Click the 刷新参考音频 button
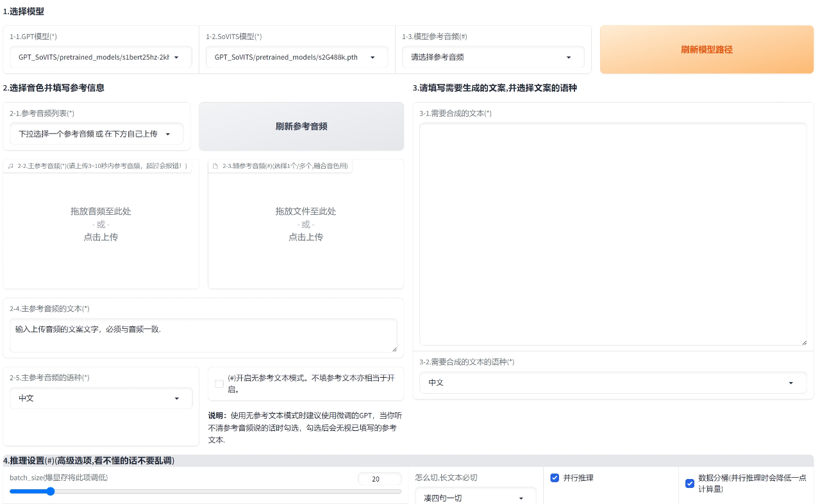This screenshot has height=504, width=820. (301, 126)
